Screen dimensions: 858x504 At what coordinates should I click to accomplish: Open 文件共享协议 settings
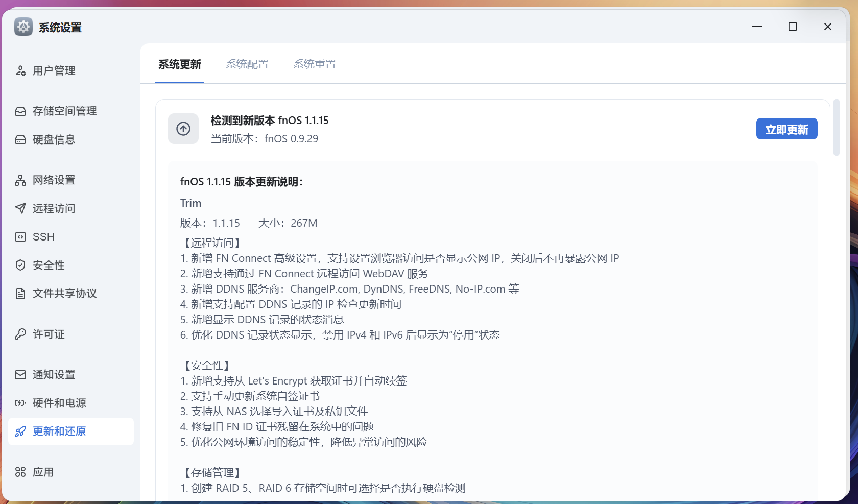64,294
